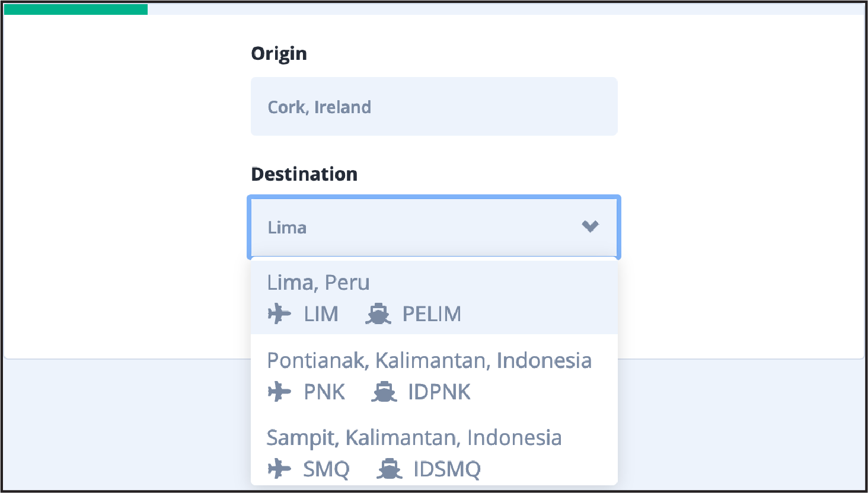Click the airplane icon next to PNK
The width and height of the screenshot is (868, 493).
click(279, 392)
